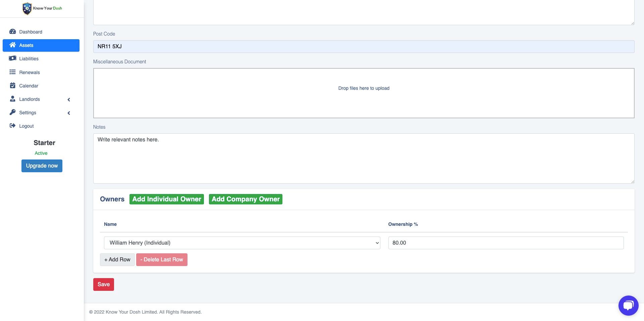Viewport: 644px width, 321px height.
Task: Click the Landlords person icon
Action: (13, 99)
